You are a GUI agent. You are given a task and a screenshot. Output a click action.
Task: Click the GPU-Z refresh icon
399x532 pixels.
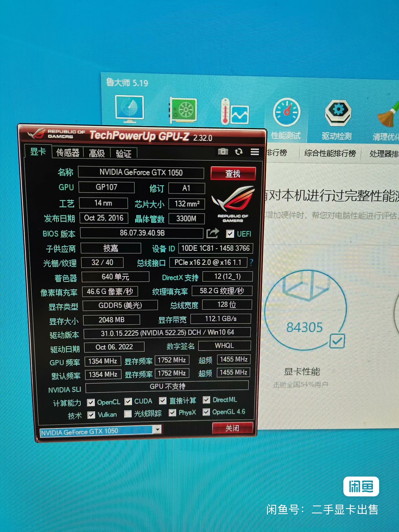(x=239, y=152)
